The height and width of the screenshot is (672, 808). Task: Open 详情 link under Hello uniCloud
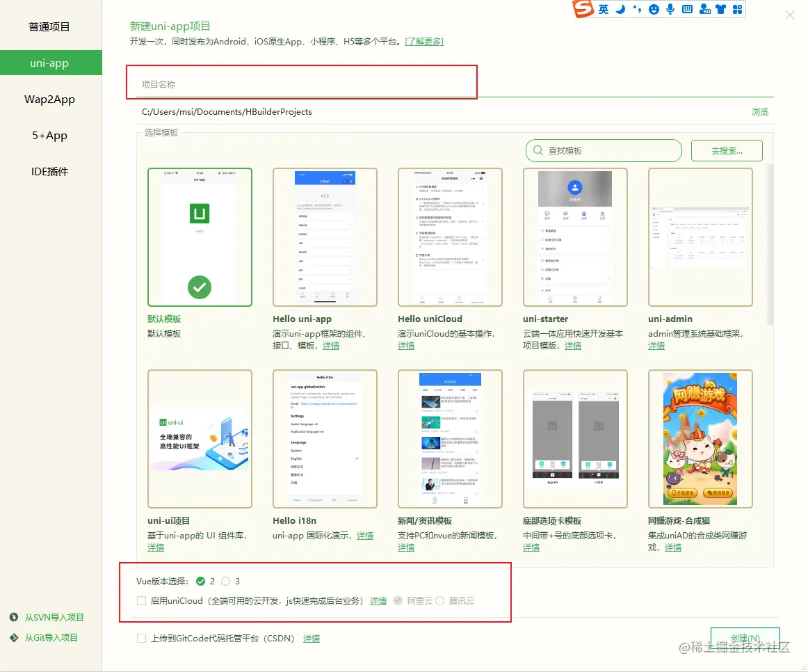point(406,346)
